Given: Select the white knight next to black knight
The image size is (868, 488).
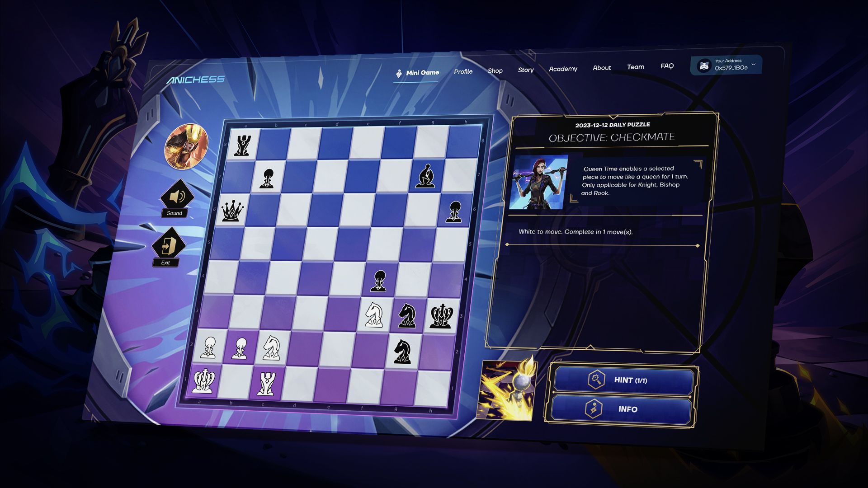Looking at the screenshot, I should point(375,314).
